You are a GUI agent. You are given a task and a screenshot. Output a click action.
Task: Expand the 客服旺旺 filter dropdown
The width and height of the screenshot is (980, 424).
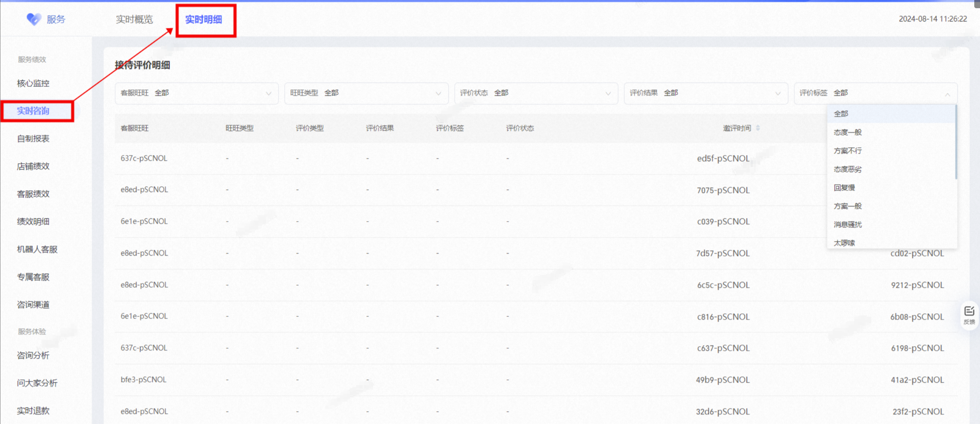coord(197,93)
